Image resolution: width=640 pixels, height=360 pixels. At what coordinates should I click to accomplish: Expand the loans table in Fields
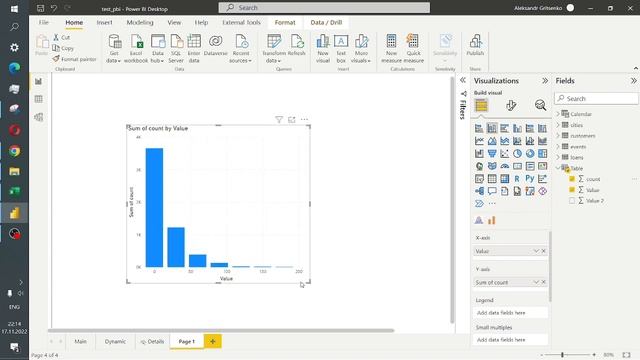coord(558,157)
